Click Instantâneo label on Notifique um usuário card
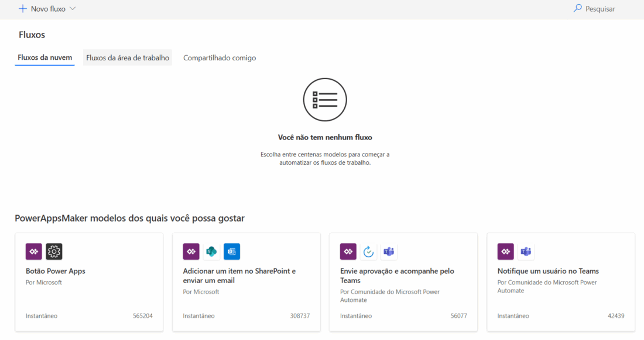Viewport: 644px width, 340px height. 513,316
